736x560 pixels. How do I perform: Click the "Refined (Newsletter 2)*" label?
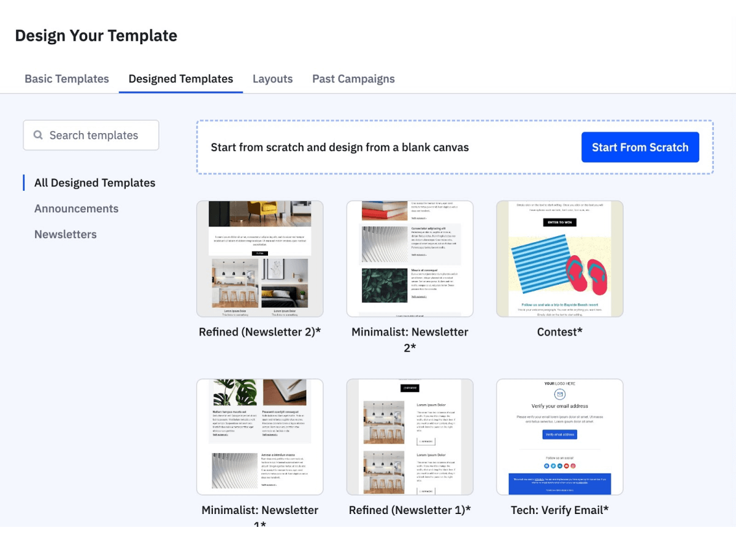pyautogui.click(x=260, y=332)
